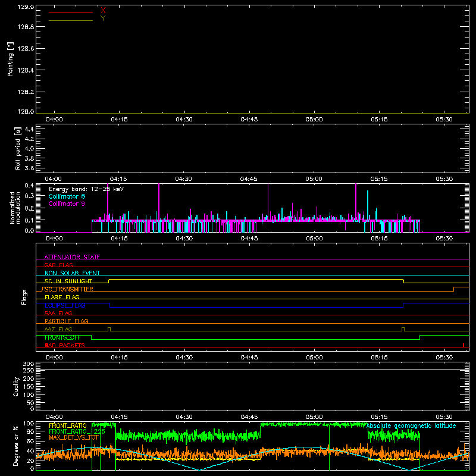Viewport: 476px width, 476px height.
Task: Click the magenta spike near 04:49 in modulation plot
Action: pyautogui.click(x=268, y=202)
